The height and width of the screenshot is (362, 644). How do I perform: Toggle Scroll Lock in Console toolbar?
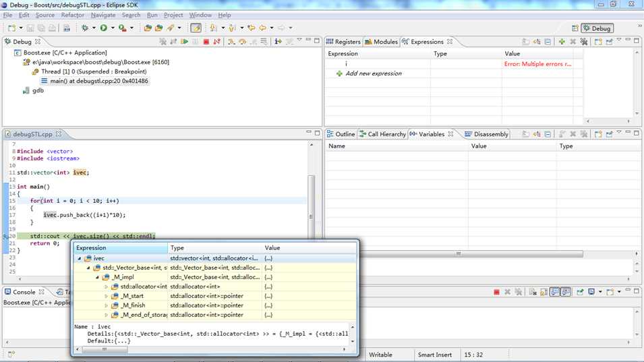coord(544,292)
